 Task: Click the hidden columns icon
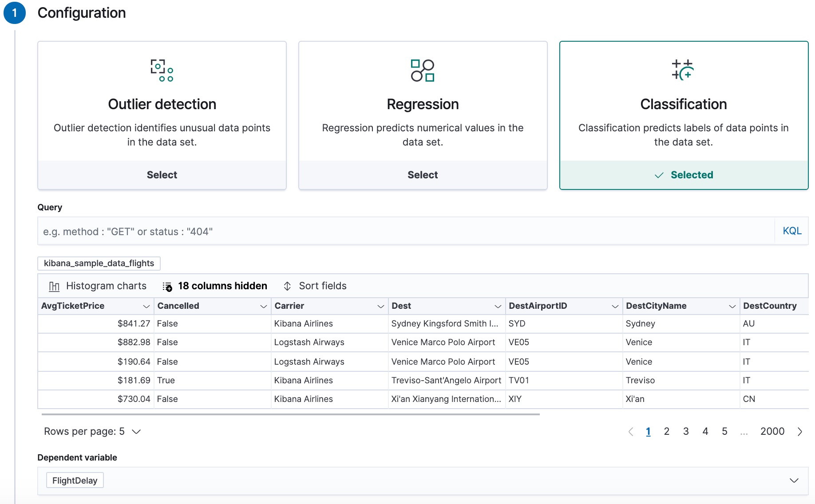coord(167,286)
